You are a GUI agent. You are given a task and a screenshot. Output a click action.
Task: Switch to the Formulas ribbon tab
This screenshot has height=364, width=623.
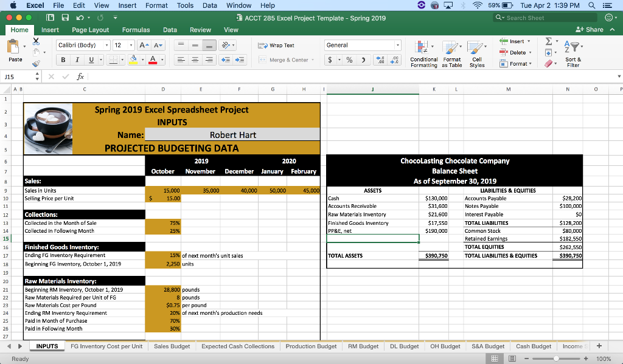click(x=136, y=29)
